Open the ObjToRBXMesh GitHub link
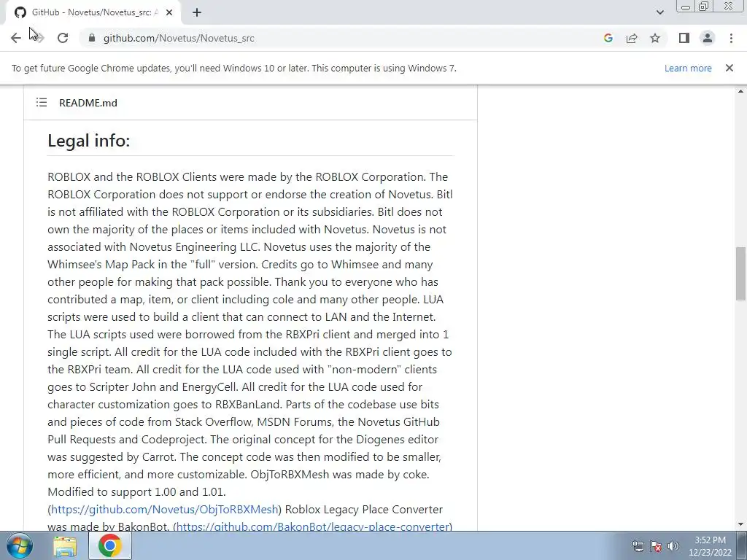The image size is (747, 560). tap(164, 510)
